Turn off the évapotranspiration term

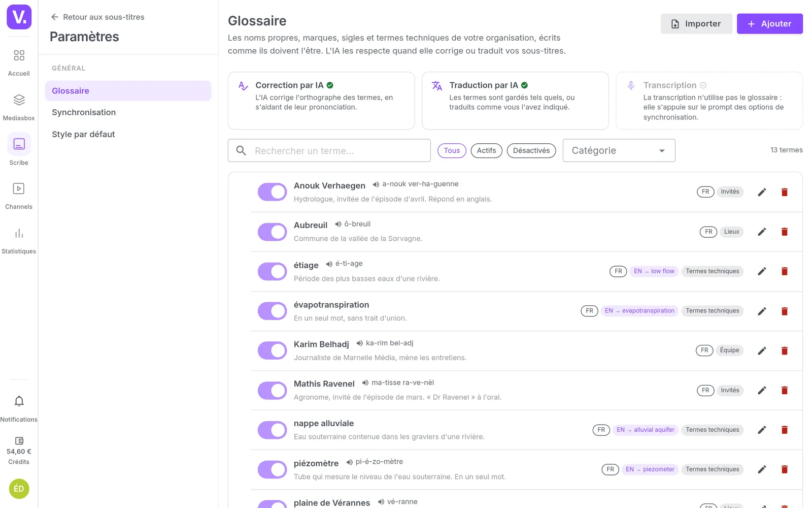[273, 311]
